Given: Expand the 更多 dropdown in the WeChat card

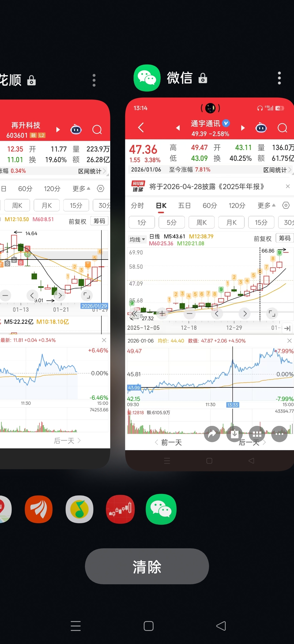Looking at the screenshot, I should click(x=266, y=205).
